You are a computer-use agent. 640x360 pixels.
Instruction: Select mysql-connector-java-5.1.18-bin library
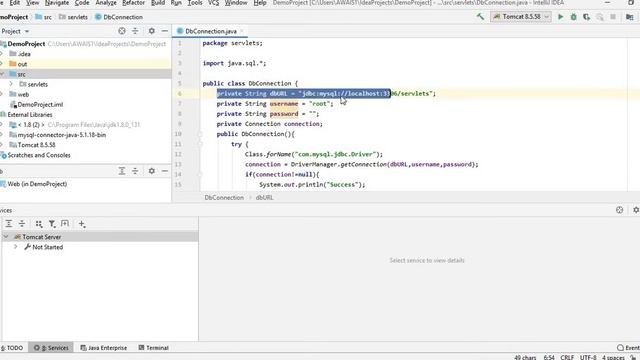click(x=61, y=135)
